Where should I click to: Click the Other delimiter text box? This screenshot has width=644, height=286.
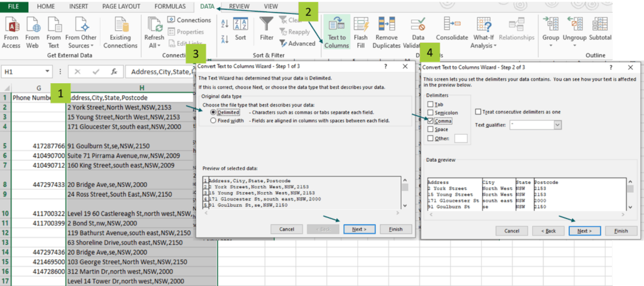tap(461, 139)
